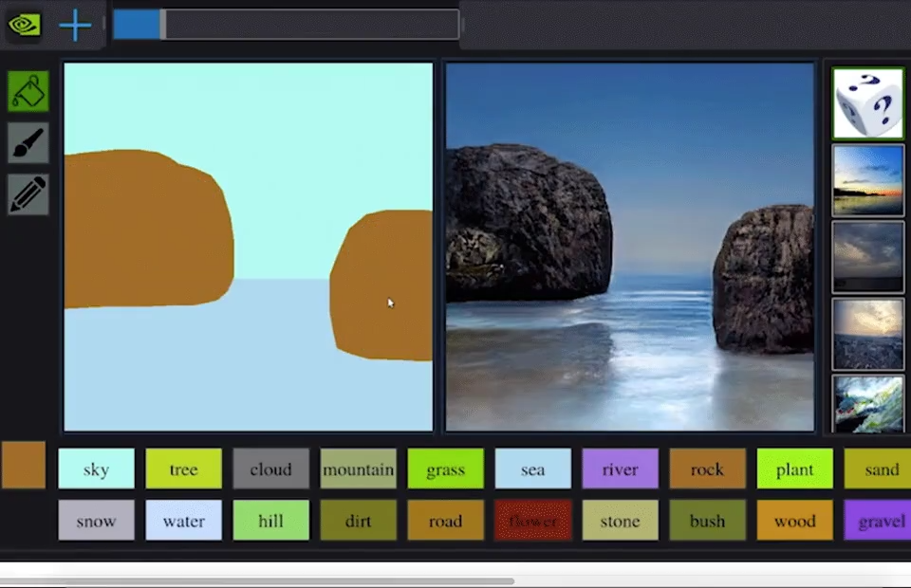
Task: Choose the sunset seascape style thumbnail
Action: [x=868, y=181]
